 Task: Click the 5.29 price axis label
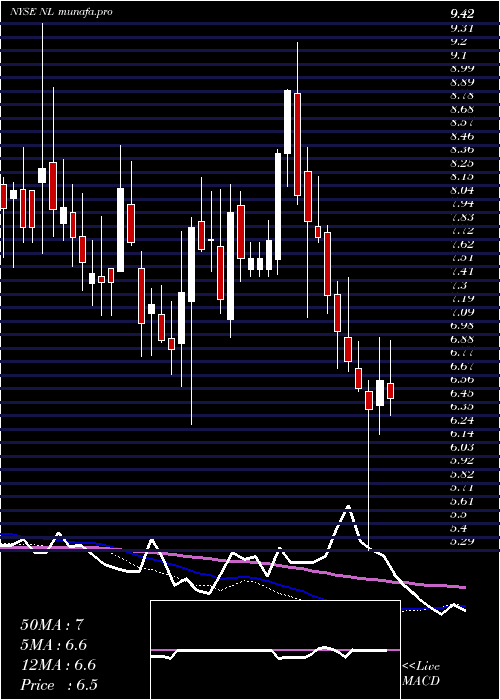click(x=462, y=542)
